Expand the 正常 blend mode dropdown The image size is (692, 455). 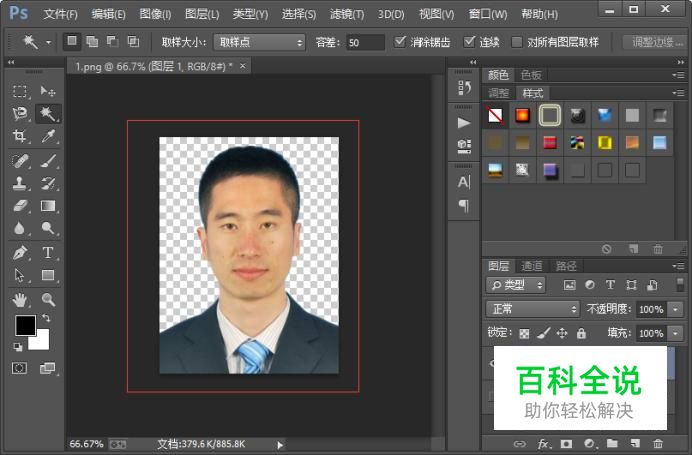pos(532,309)
